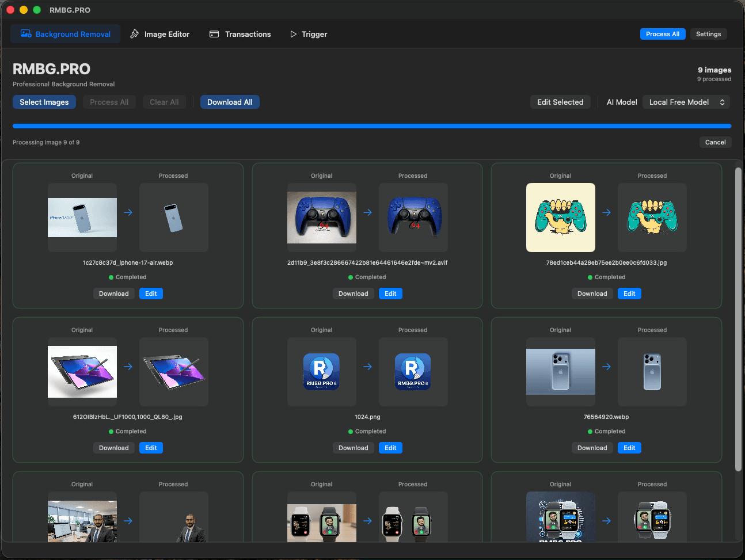Cancel the image processing

(x=715, y=142)
